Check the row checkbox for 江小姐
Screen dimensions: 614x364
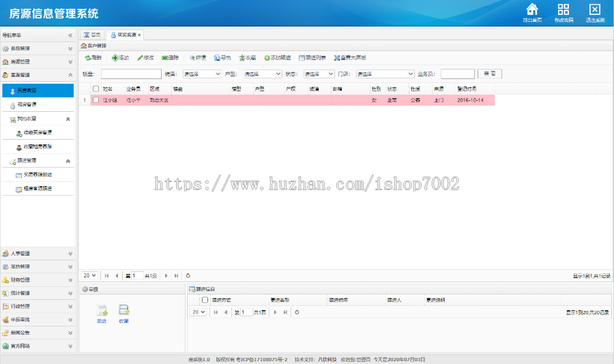point(96,100)
